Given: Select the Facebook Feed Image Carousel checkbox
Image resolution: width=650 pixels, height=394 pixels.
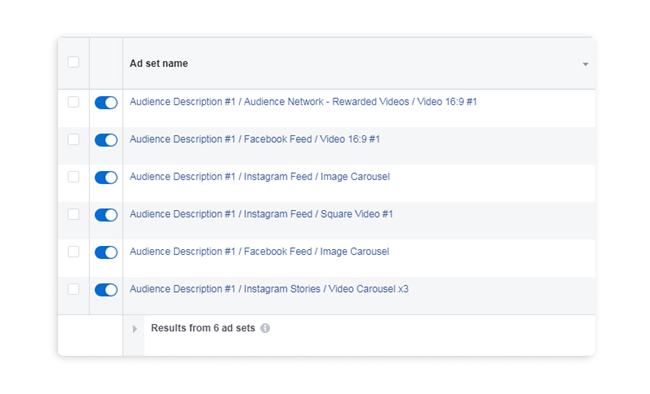Looking at the screenshot, I should 73,252.
